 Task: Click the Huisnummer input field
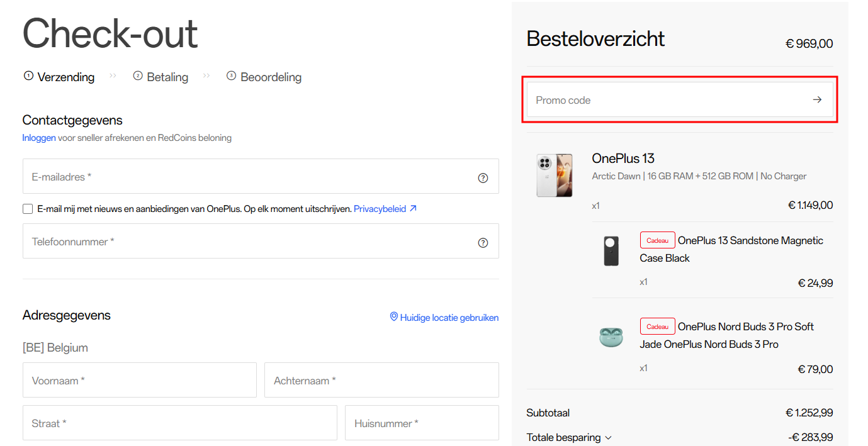click(422, 423)
